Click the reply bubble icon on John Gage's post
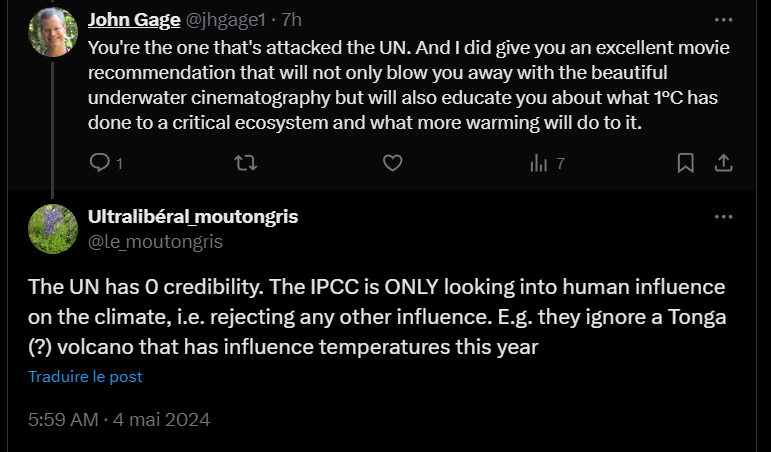 (x=99, y=163)
